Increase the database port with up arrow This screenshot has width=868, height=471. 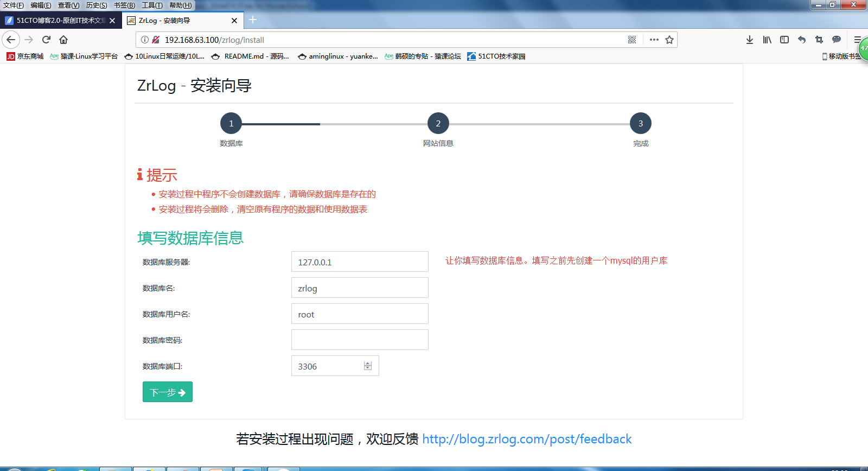coord(368,364)
